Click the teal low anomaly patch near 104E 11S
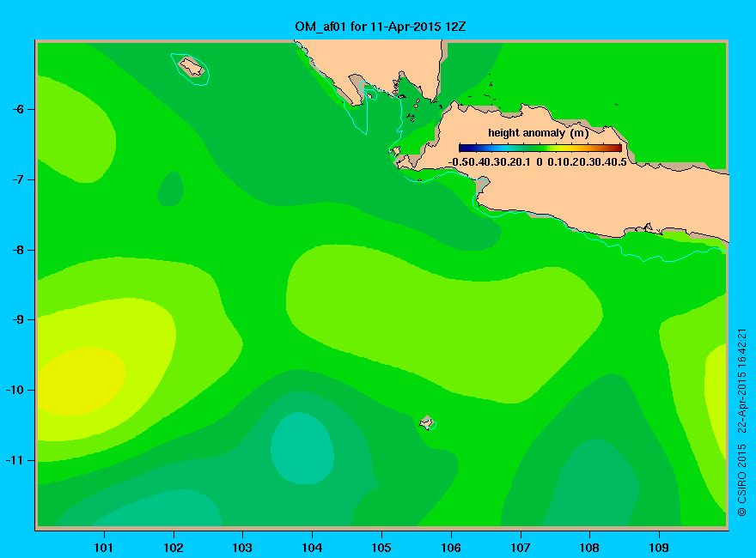The height and width of the screenshot is (558, 756). click(x=302, y=448)
